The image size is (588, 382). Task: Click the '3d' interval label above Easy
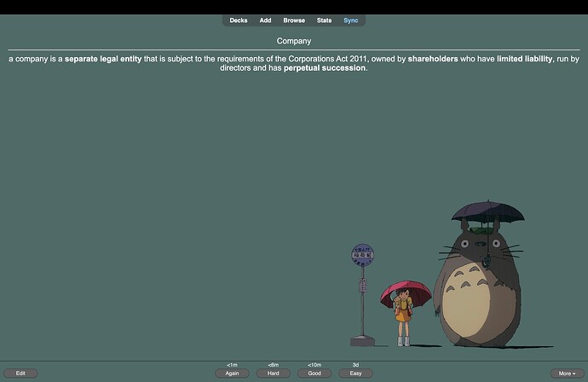[356, 365]
